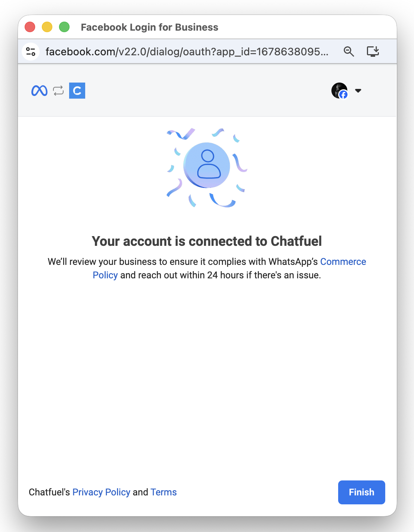Click the profile avatar picture
Screen dimensions: 414x532
point(339,90)
